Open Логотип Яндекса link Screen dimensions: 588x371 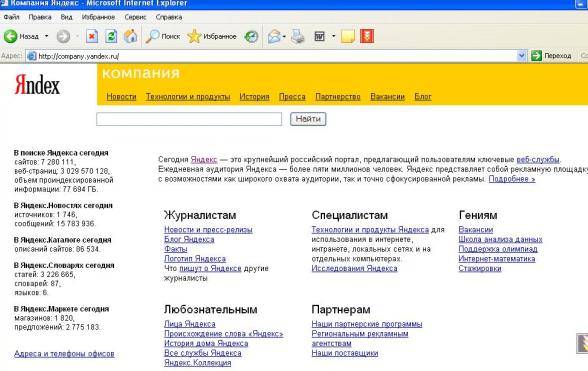tap(195, 259)
